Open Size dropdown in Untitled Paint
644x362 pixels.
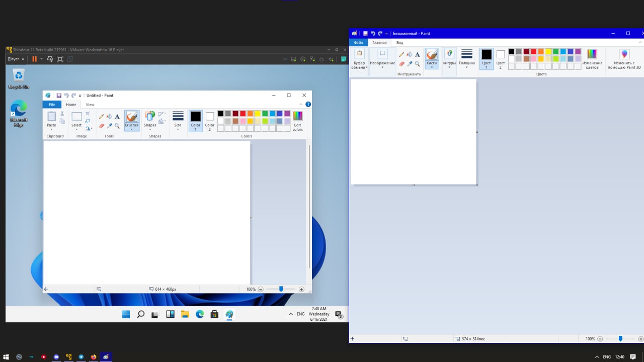click(178, 121)
